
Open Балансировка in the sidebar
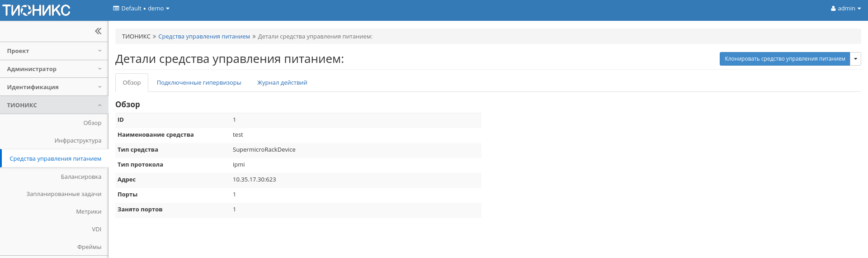click(x=81, y=177)
